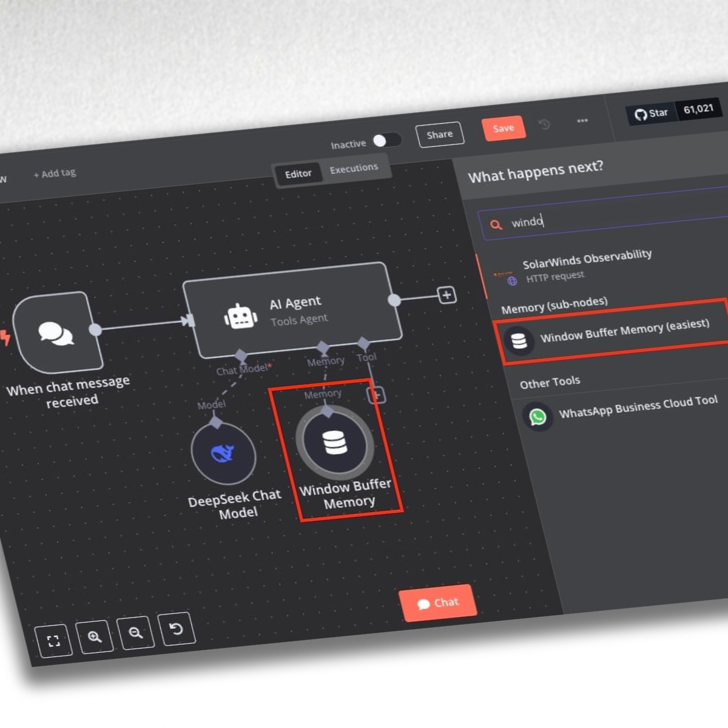This screenshot has height=728, width=728.
Task: Select the Window Buffer Memory node on canvas
Action: [x=334, y=442]
